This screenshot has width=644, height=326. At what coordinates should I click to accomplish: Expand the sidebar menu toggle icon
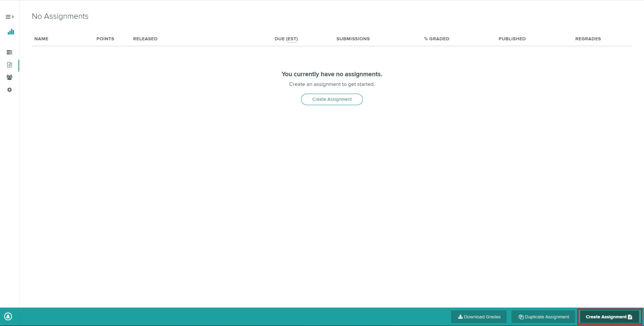(x=10, y=17)
